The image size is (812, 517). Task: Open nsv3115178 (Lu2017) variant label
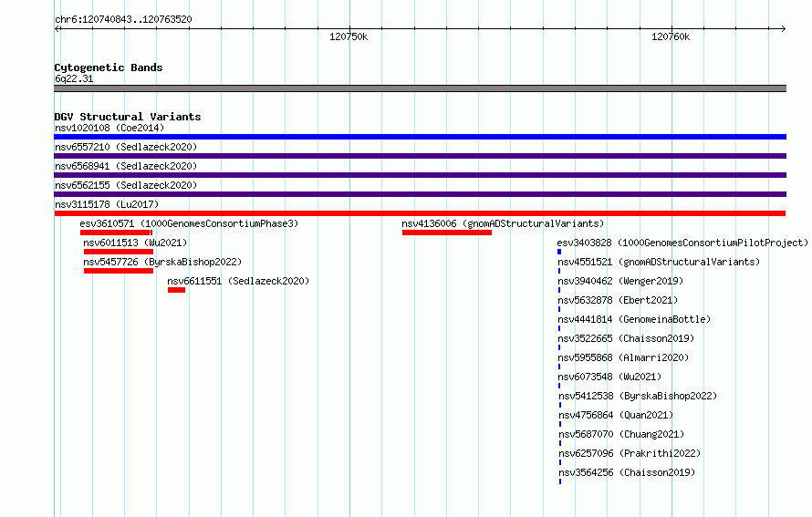[107, 204]
